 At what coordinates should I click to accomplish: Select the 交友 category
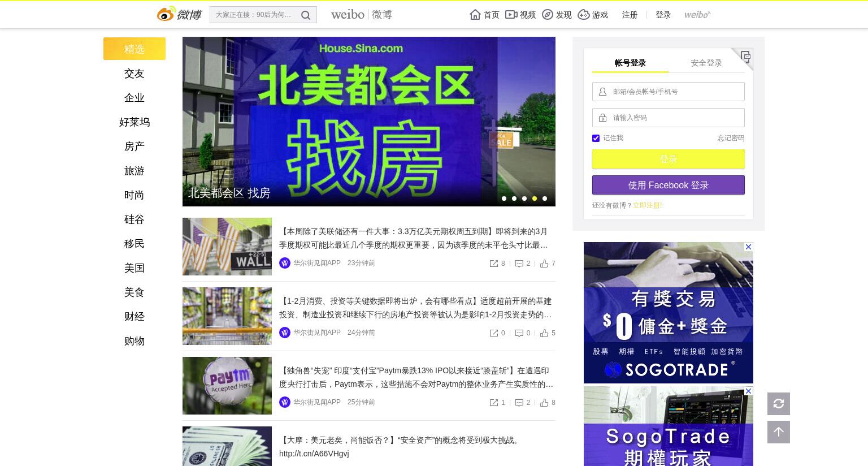[x=134, y=74]
